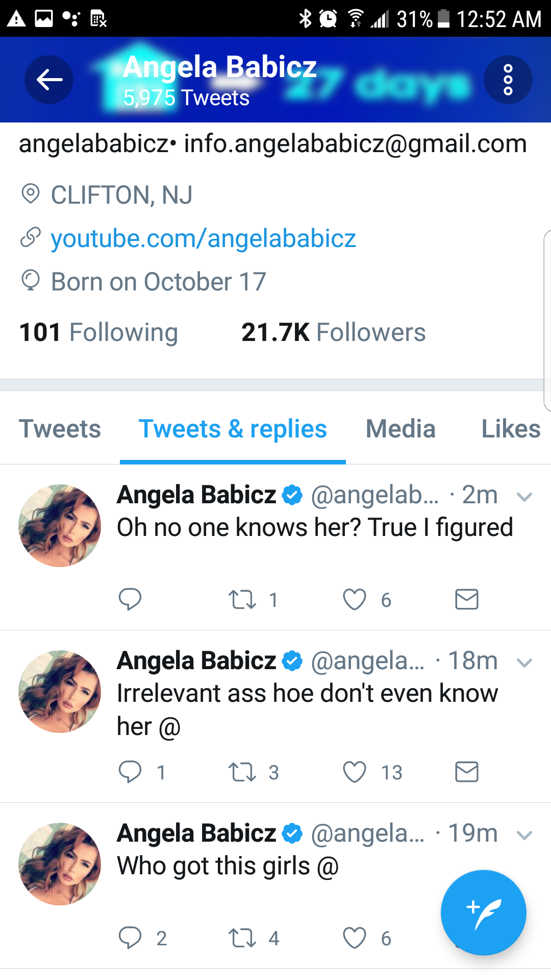Image resolution: width=551 pixels, height=980 pixels.
Task: Switch to the Media tab
Action: pyautogui.click(x=400, y=429)
